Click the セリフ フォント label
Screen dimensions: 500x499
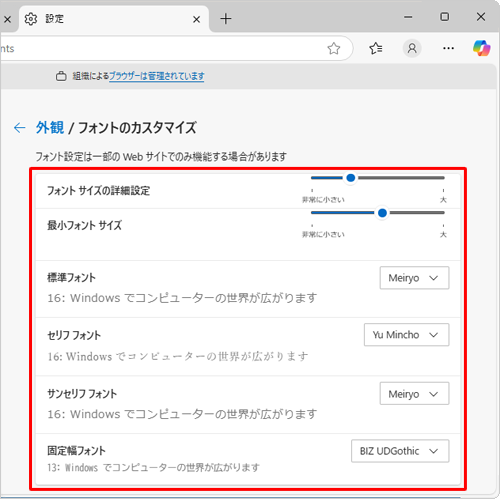tap(74, 335)
